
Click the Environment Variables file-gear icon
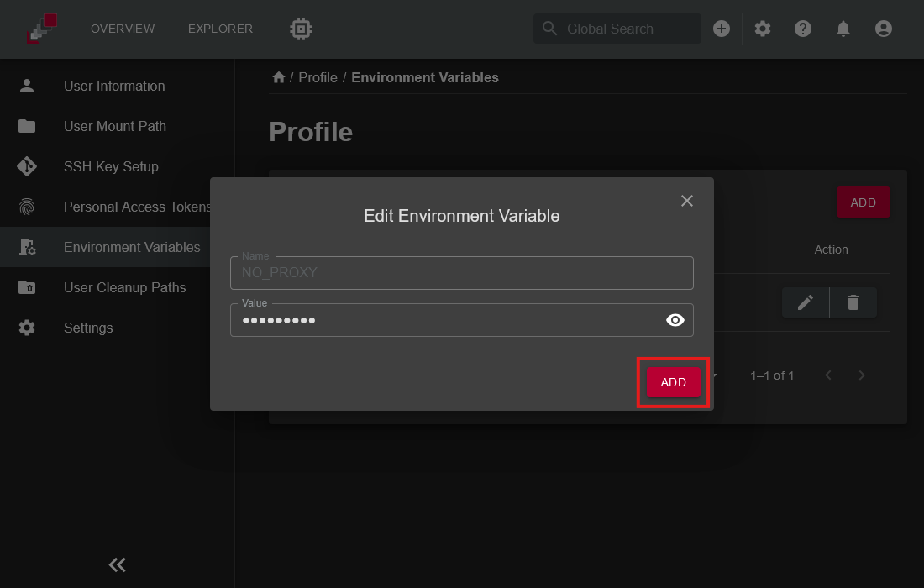[x=27, y=248]
